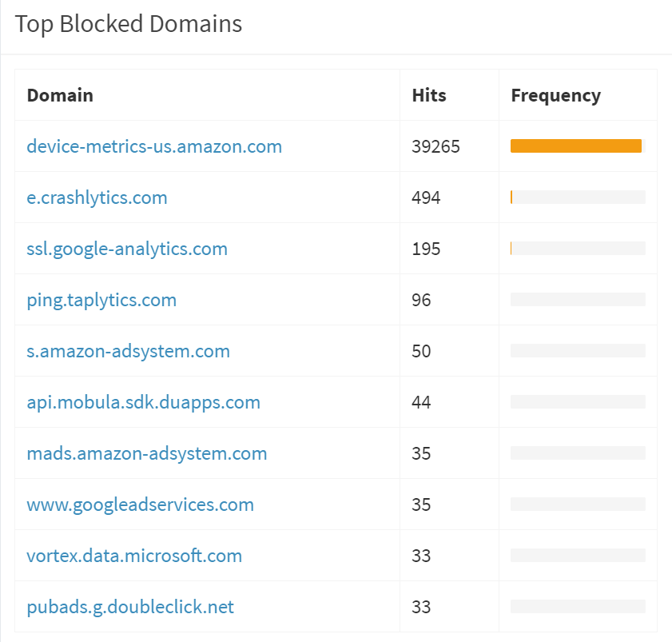
Task: Click the frequency bar for ssl.google-analytics.com
Action: click(578, 249)
